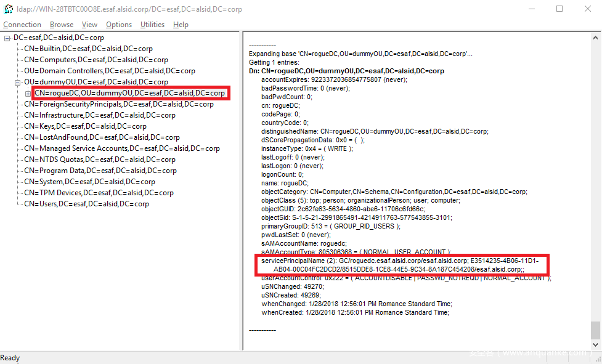Click the accountExpires attribute line

[334, 80]
